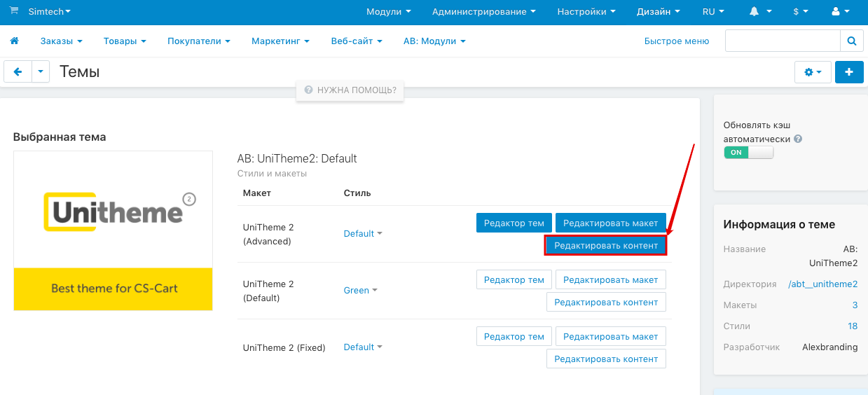Open the /abt__unitheme2 directory link

click(822, 284)
